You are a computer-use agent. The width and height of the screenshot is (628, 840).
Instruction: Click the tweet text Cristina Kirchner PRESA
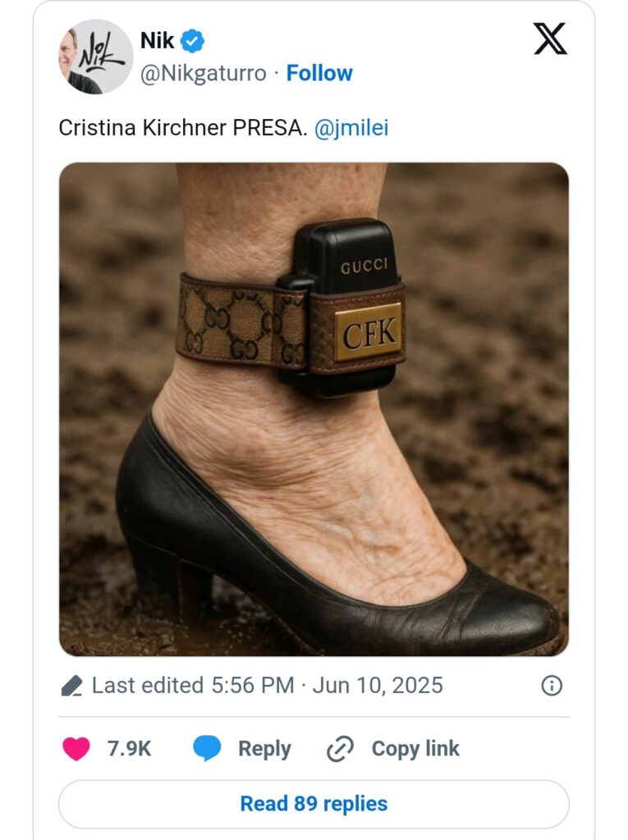[x=183, y=128]
